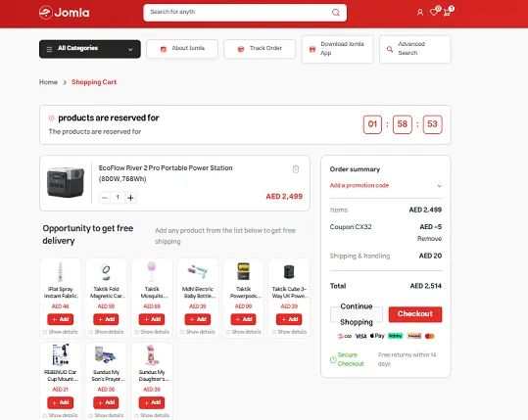Add Taktik Powerpods to cart

click(x=244, y=319)
